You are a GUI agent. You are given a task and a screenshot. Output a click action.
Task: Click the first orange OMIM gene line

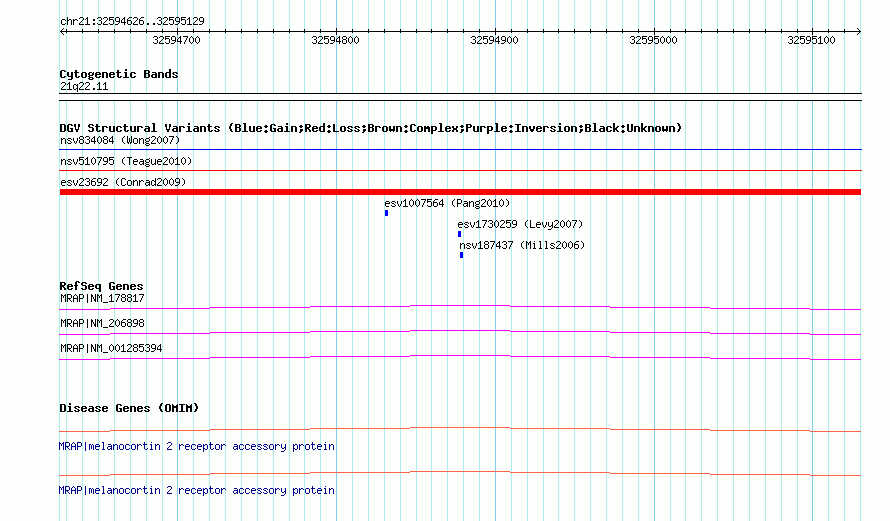[460, 429]
